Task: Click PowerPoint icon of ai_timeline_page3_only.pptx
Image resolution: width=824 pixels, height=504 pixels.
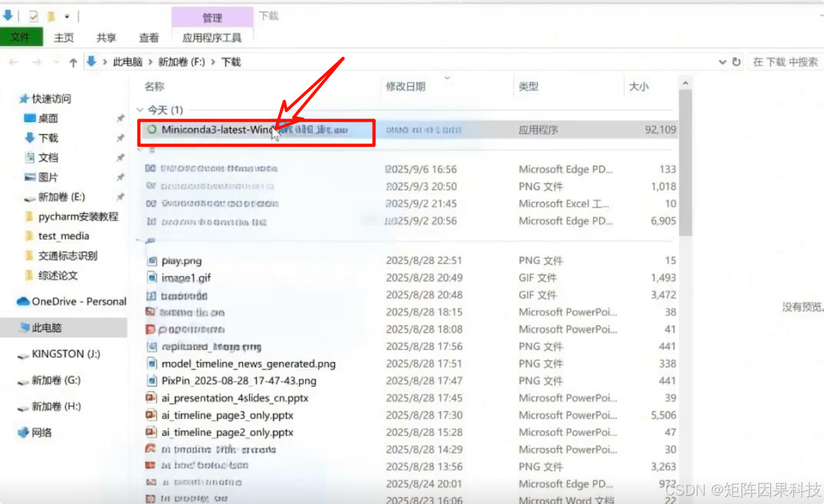Action: [151, 415]
